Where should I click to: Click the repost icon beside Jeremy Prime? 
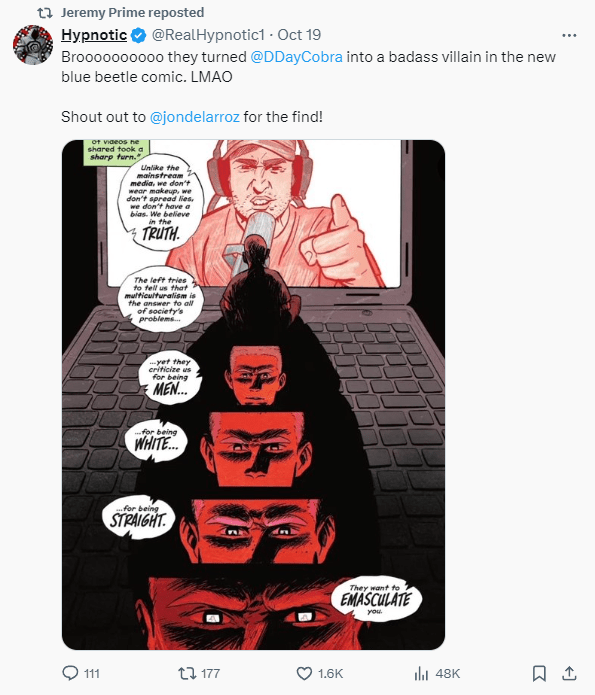(45, 13)
